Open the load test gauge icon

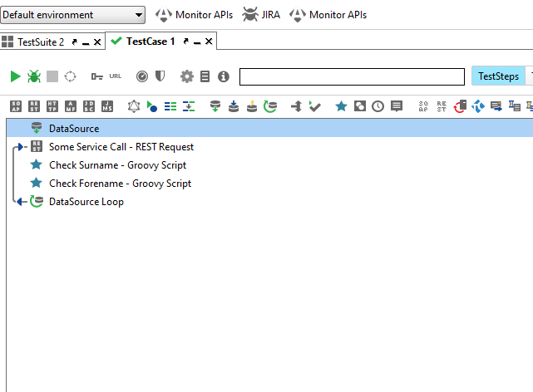(142, 76)
